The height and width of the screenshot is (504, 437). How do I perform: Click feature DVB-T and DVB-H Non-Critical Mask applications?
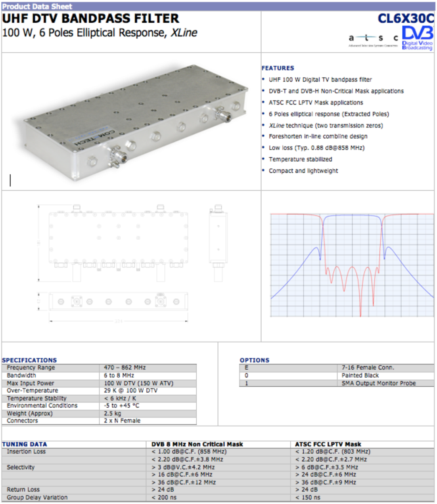click(x=336, y=91)
